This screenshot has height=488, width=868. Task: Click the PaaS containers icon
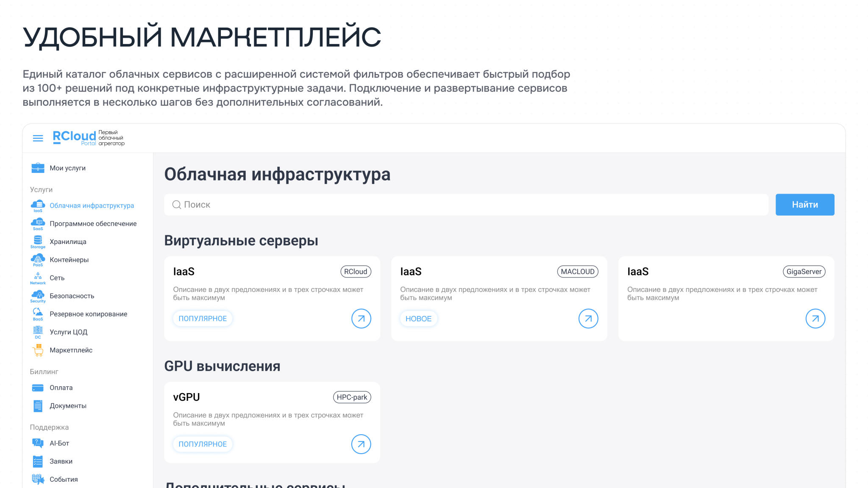point(38,259)
